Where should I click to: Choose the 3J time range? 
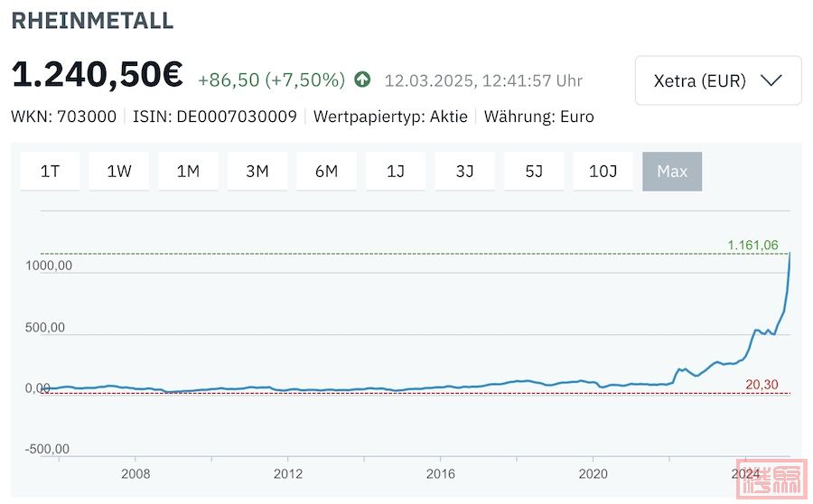pyautogui.click(x=464, y=171)
